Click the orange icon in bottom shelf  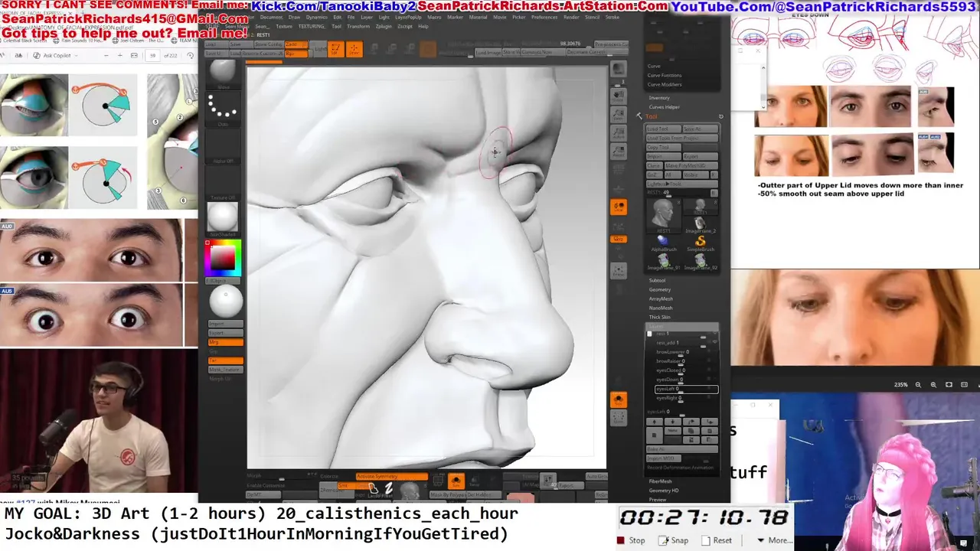click(456, 481)
